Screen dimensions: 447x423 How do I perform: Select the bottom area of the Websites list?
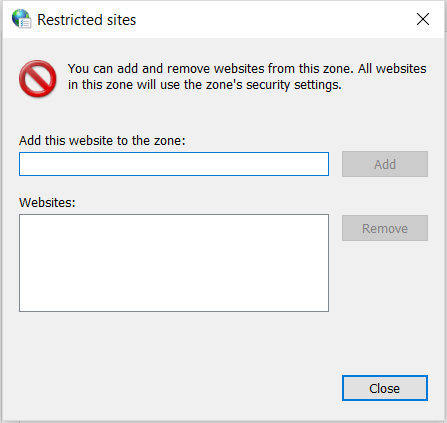174,302
